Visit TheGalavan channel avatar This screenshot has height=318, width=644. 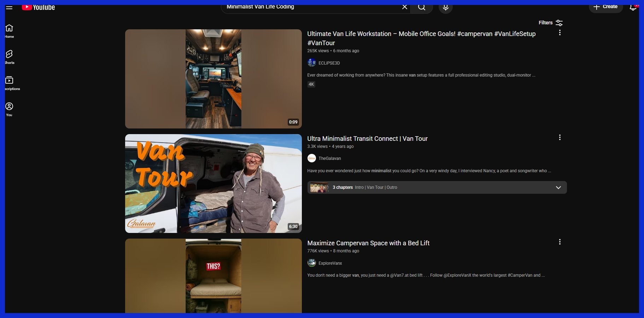pyautogui.click(x=311, y=158)
